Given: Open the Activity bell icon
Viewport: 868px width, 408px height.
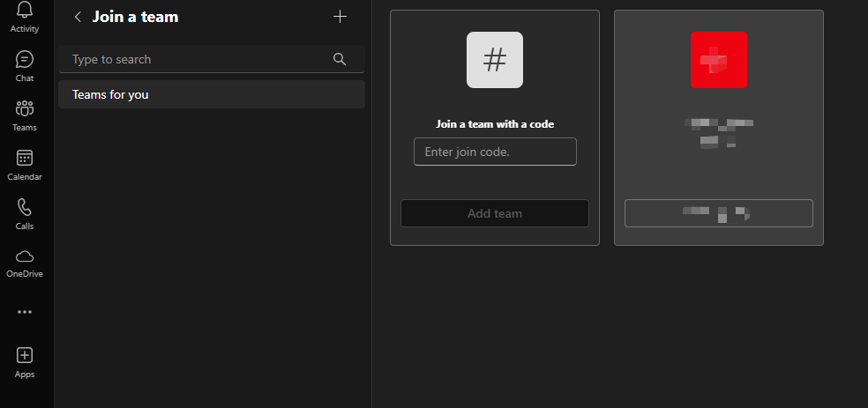Looking at the screenshot, I should [25, 10].
